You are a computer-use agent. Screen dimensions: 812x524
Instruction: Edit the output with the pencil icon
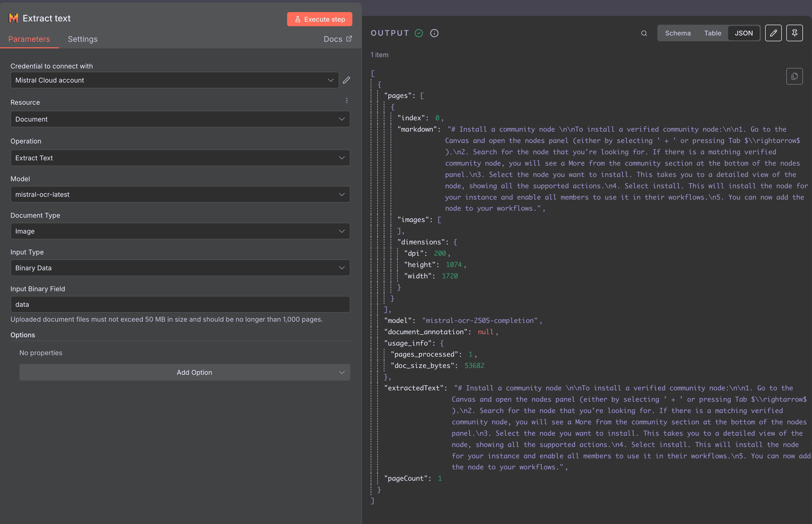pos(773,33)
